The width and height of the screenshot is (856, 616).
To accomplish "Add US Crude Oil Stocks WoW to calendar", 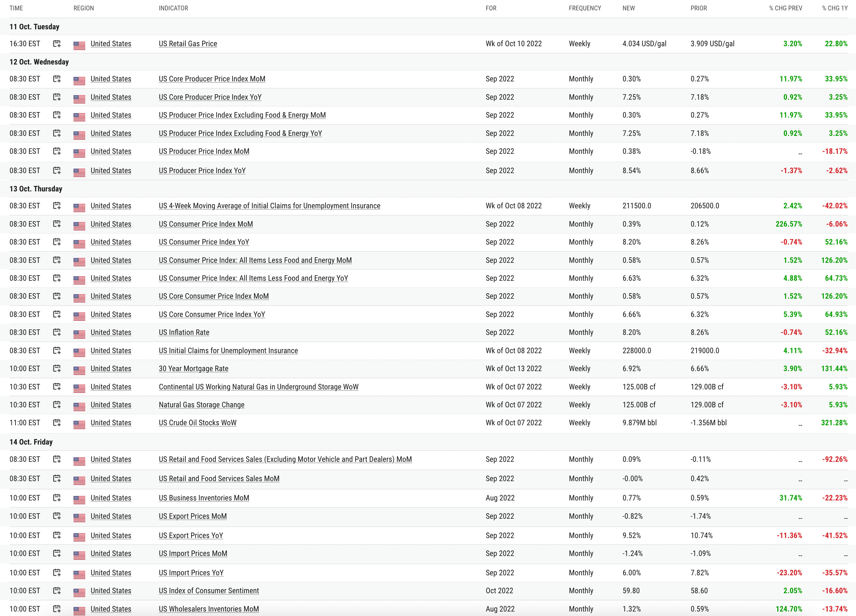I will (x=57, y=423).
